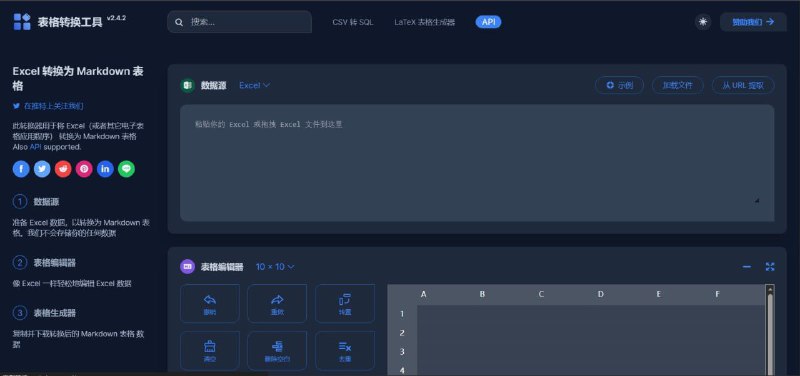
Task: Click the Excel paste textarea
Action: [477, 163]
